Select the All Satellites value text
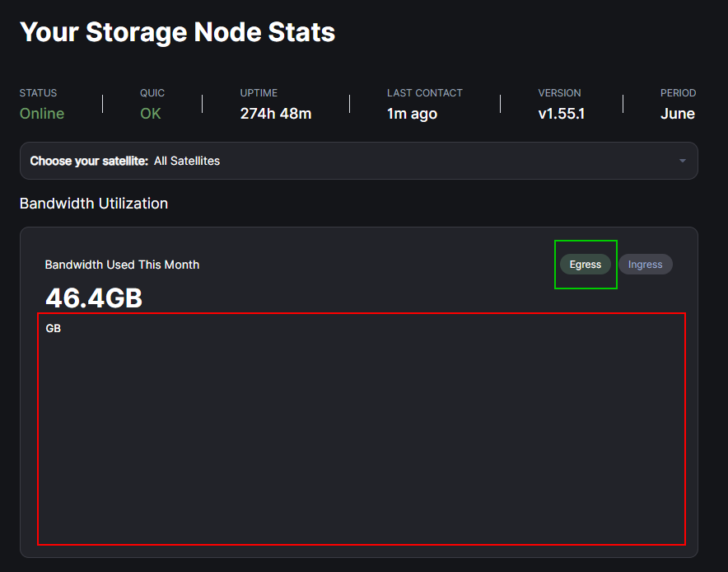728x572 pixels. 187,161
